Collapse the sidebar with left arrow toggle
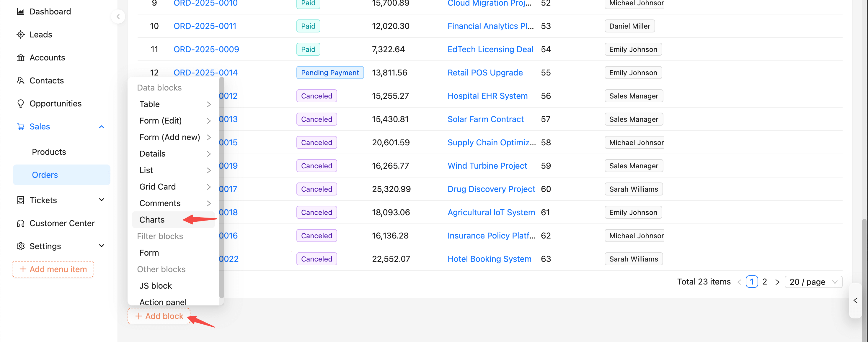This screenshot has height=342, width=868. point(118,17)
